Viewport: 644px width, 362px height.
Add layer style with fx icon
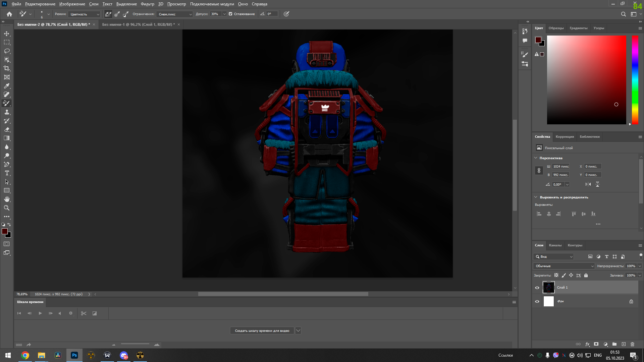tap(587, 344)
